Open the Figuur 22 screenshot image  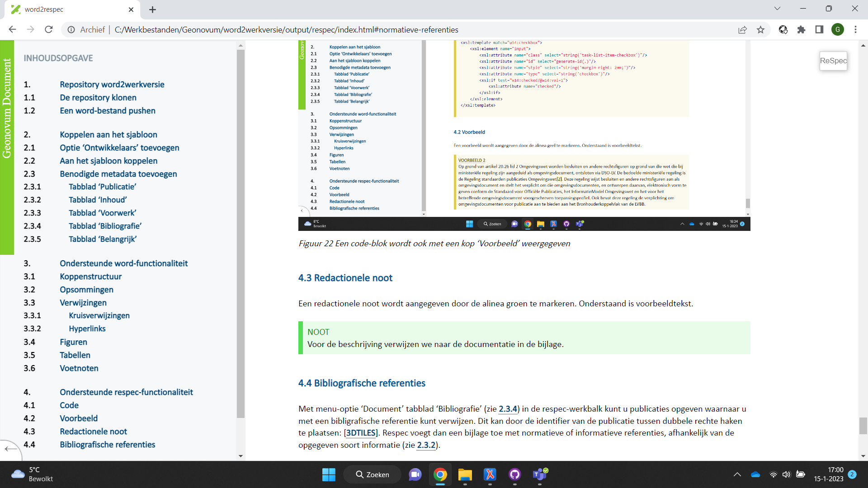(524, 135)
